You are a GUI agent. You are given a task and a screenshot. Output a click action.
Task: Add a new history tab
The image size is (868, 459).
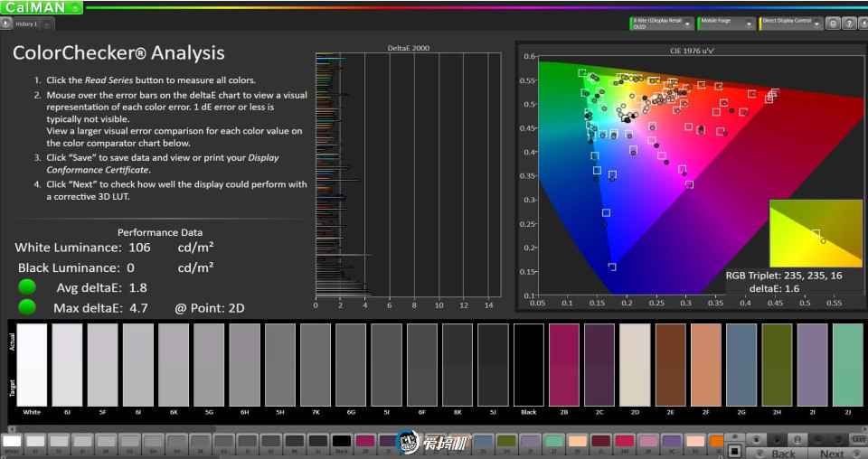click(47, 23)
